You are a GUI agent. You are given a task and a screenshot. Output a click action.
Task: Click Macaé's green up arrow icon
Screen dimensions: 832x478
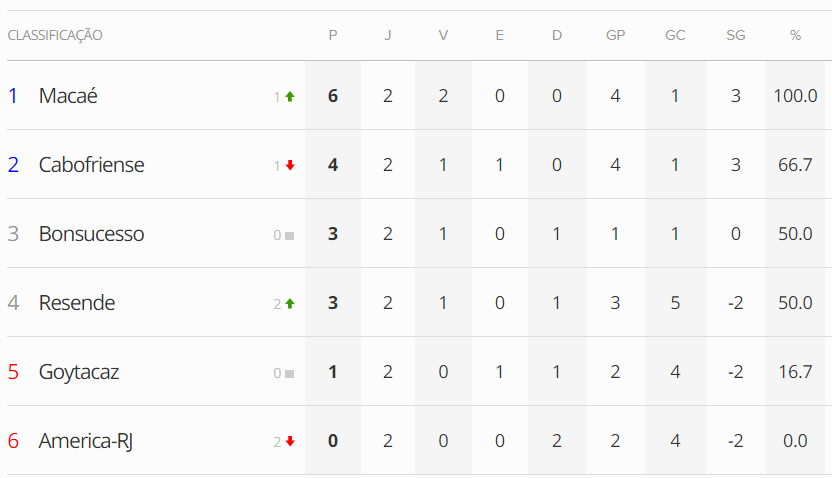pyautogui.click(x=290, y=97)
